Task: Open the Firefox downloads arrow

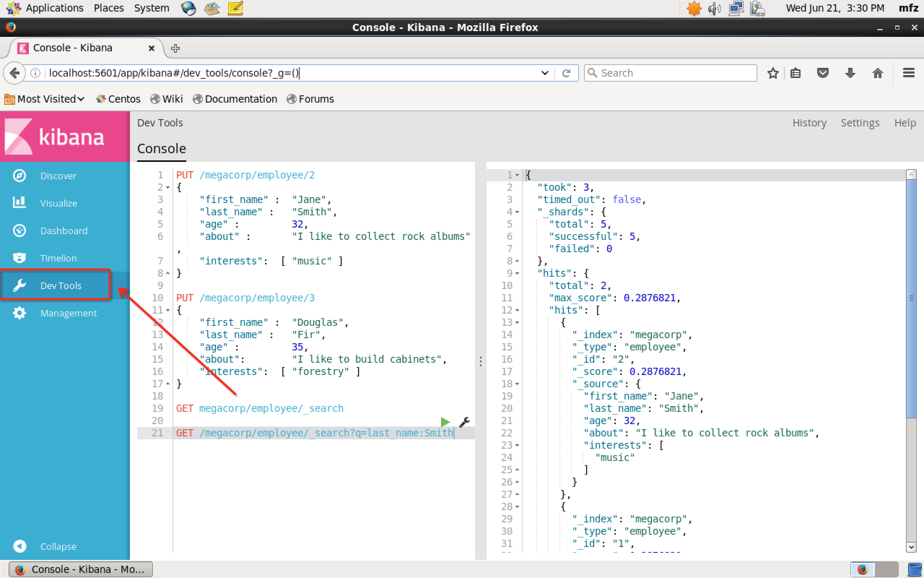Action: pos(850,73)
